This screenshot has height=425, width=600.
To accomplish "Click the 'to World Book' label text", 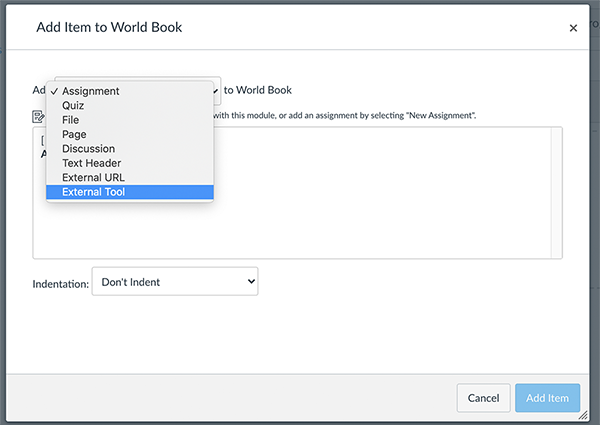I will [x=258, y=90].
